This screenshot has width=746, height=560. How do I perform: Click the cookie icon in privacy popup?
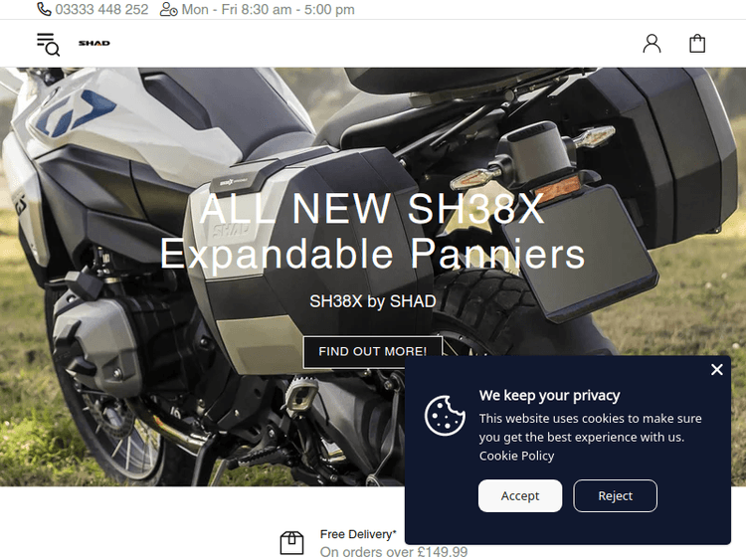[445, 416]
